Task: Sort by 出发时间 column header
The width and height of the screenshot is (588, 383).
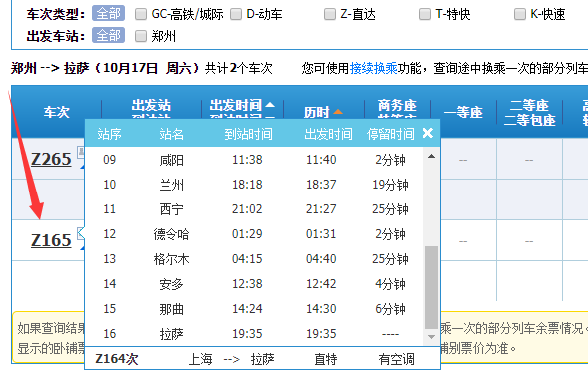Action: (241, 105)
